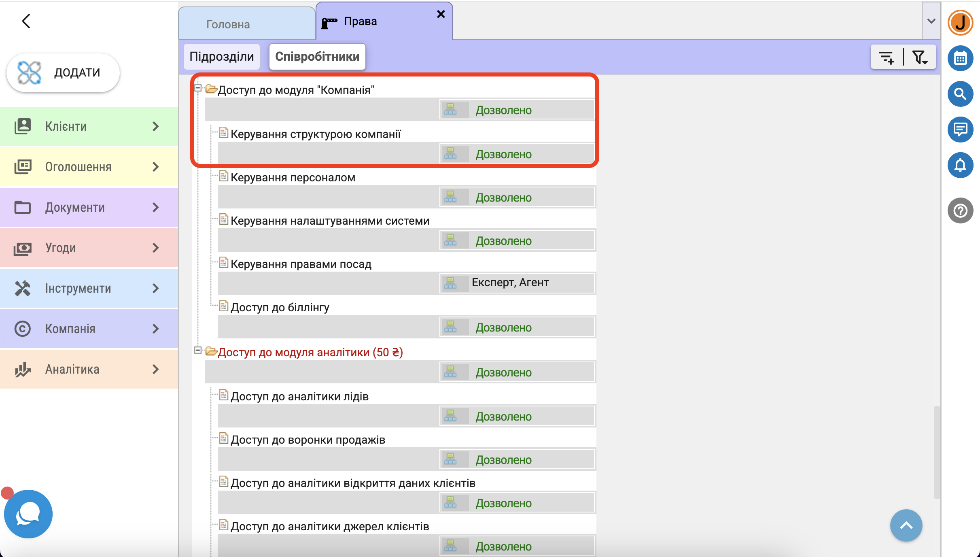Click the calendar icon in right sidebar

point(960,59)
